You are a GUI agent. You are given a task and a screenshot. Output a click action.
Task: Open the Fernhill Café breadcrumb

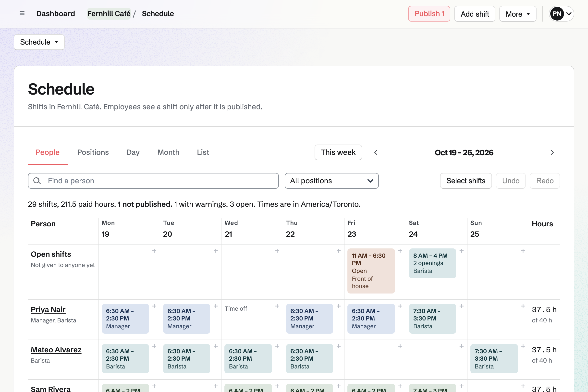tap(109, 14)
